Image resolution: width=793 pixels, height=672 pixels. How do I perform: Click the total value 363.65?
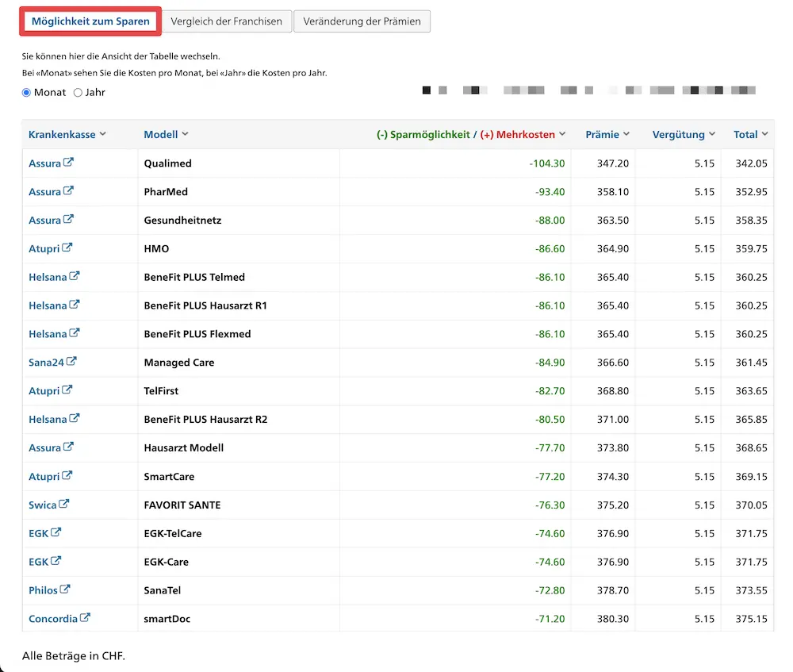click(752, 390)
